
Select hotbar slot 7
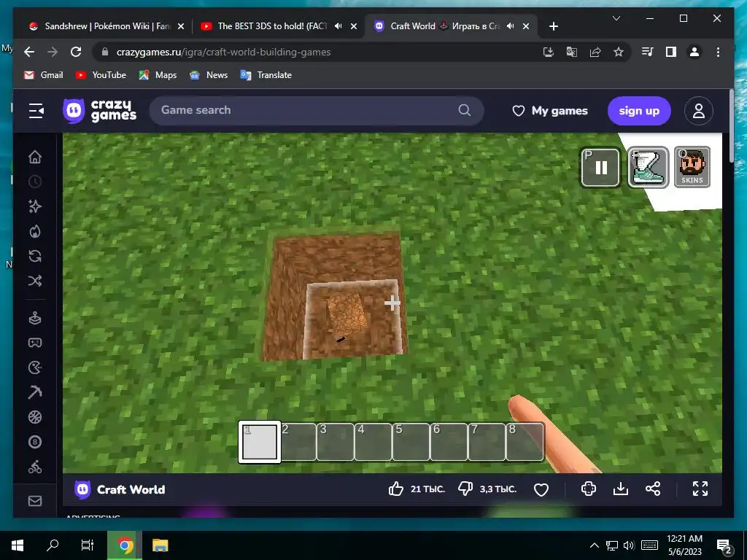[487, 442]
